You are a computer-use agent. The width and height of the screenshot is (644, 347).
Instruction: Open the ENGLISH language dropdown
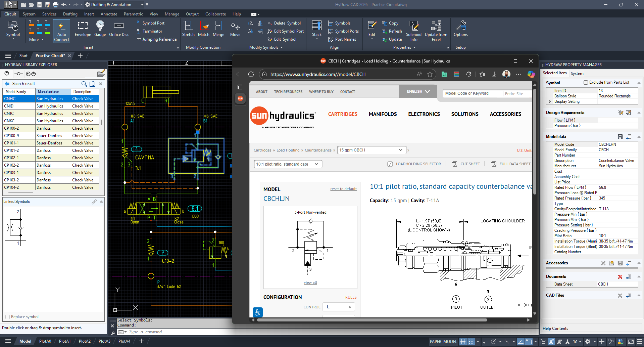[x=418, y=91]
